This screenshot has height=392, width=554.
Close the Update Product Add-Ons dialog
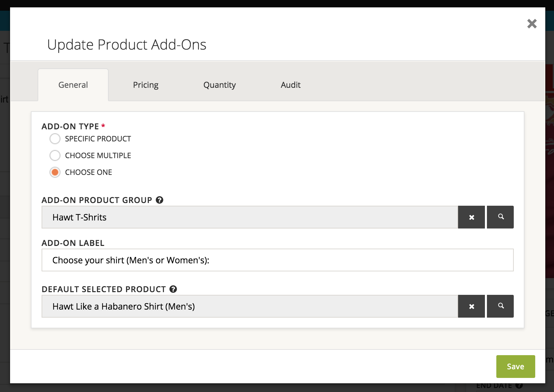point(532,23)
